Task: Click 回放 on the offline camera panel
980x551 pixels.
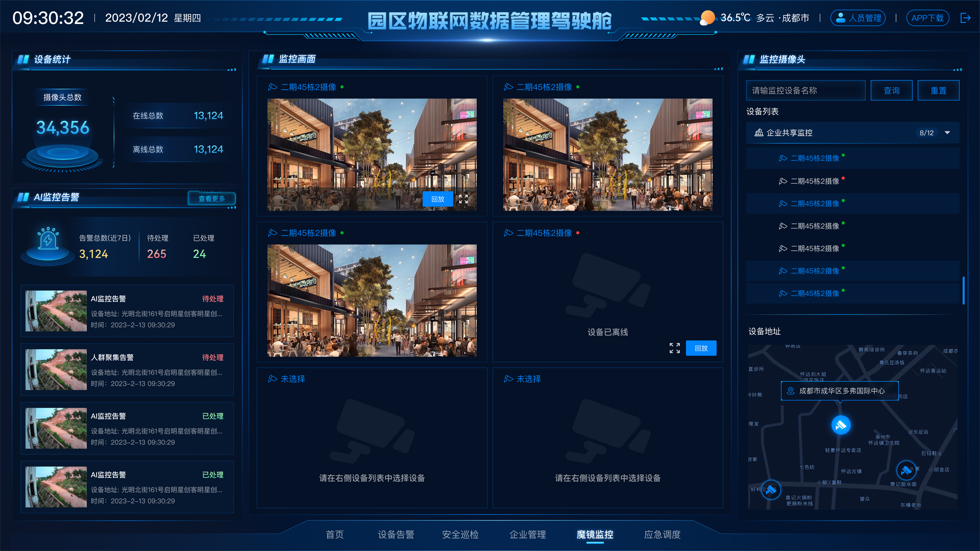Action: [701, 348]
